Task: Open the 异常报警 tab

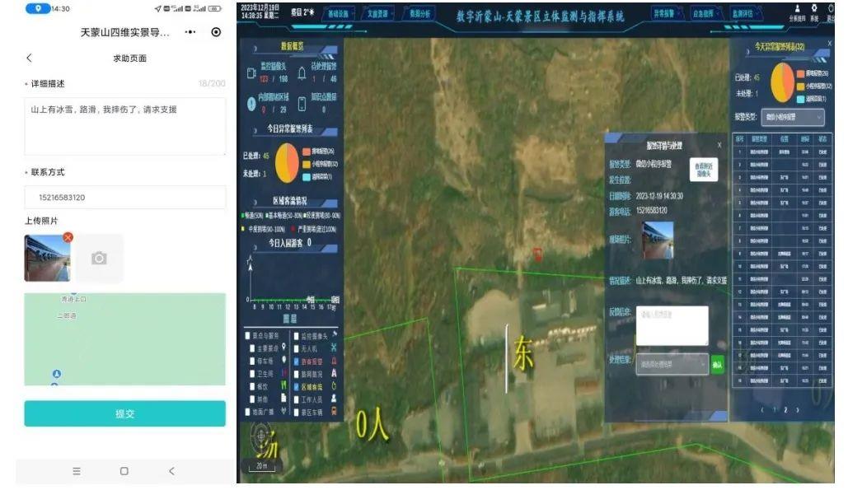Action: 664,14
